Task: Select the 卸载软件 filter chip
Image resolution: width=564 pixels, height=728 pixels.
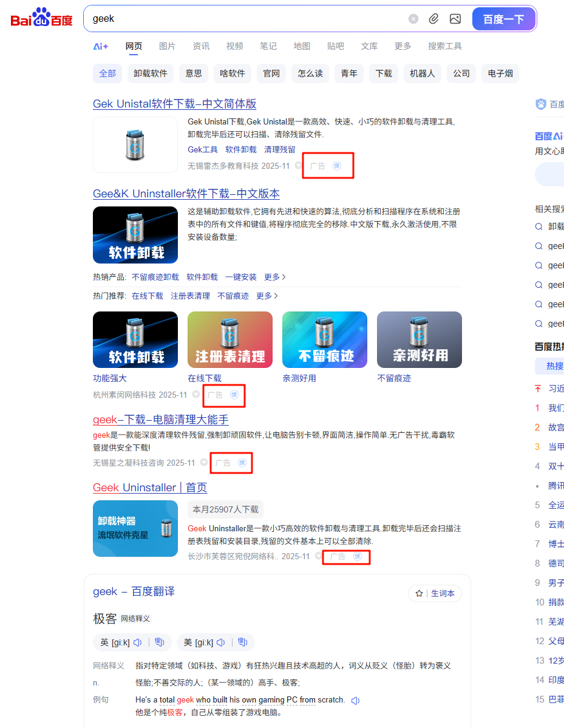Action: [151, 73]
